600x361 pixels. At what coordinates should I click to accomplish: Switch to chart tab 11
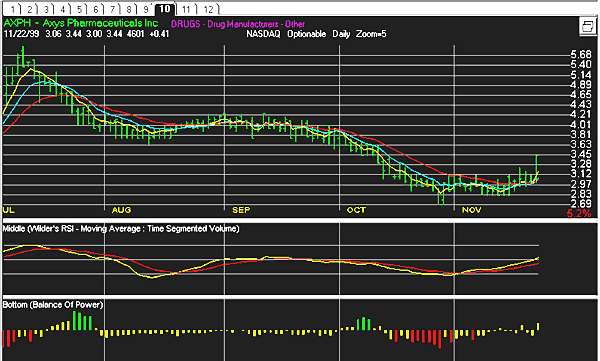coord(186,9)
